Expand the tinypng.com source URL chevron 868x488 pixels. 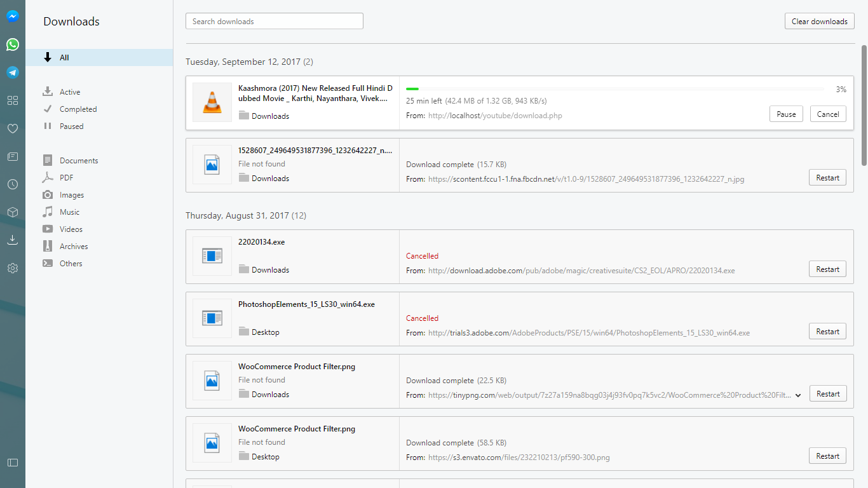click(798, 395)
